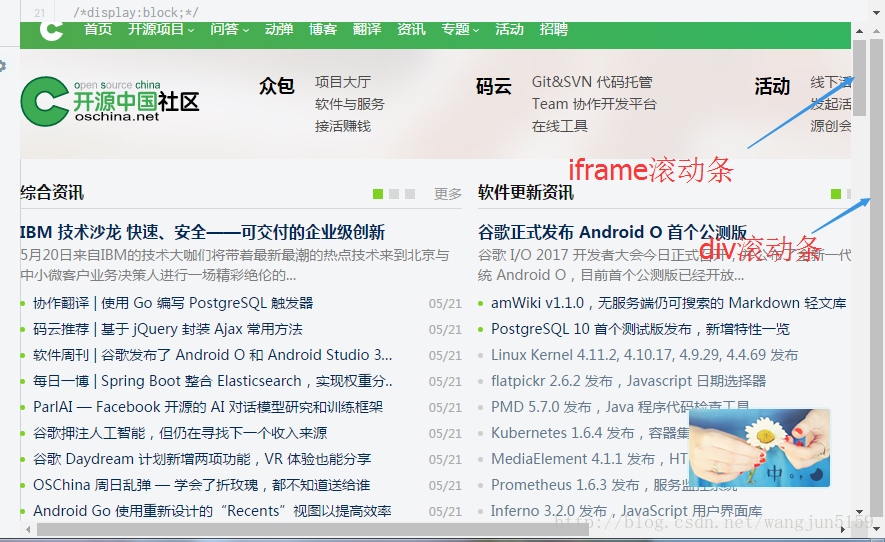Click the horizontal scrollbar left arrow

(28, 530)
